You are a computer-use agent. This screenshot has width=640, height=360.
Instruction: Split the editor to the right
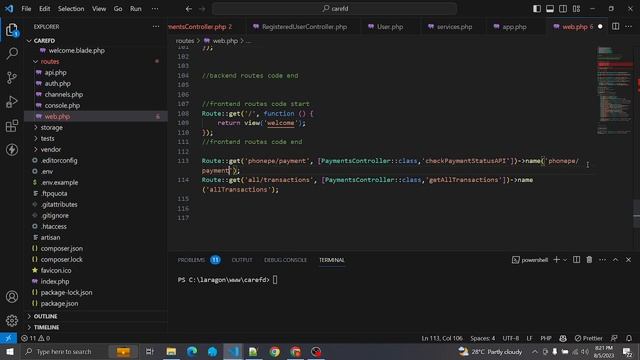616,27
